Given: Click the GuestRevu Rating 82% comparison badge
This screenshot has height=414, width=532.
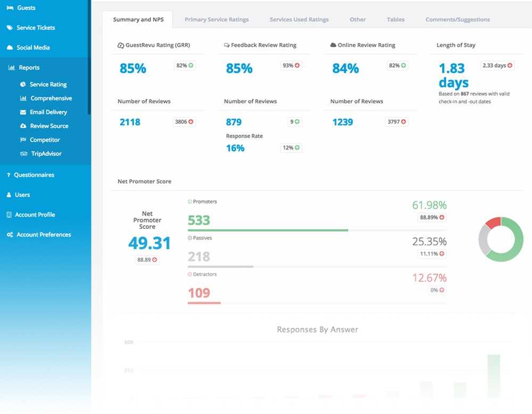Looking at the screenshot, I should click(185, 65).
